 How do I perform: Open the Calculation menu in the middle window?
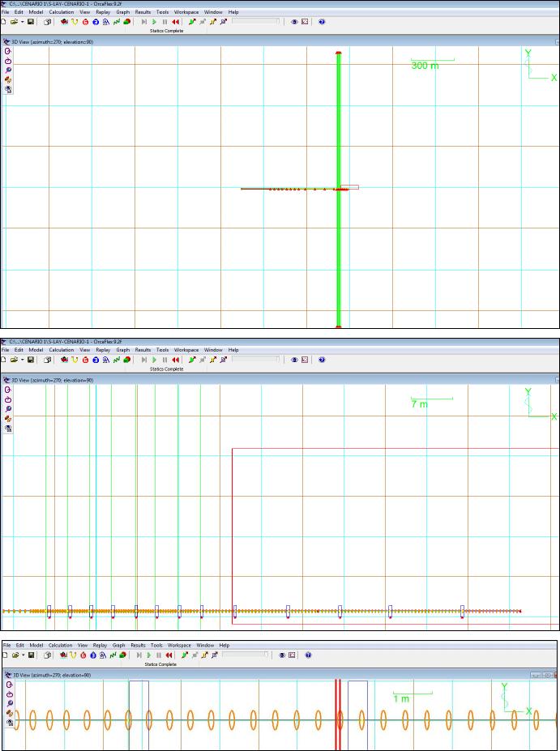pos(61,350)
